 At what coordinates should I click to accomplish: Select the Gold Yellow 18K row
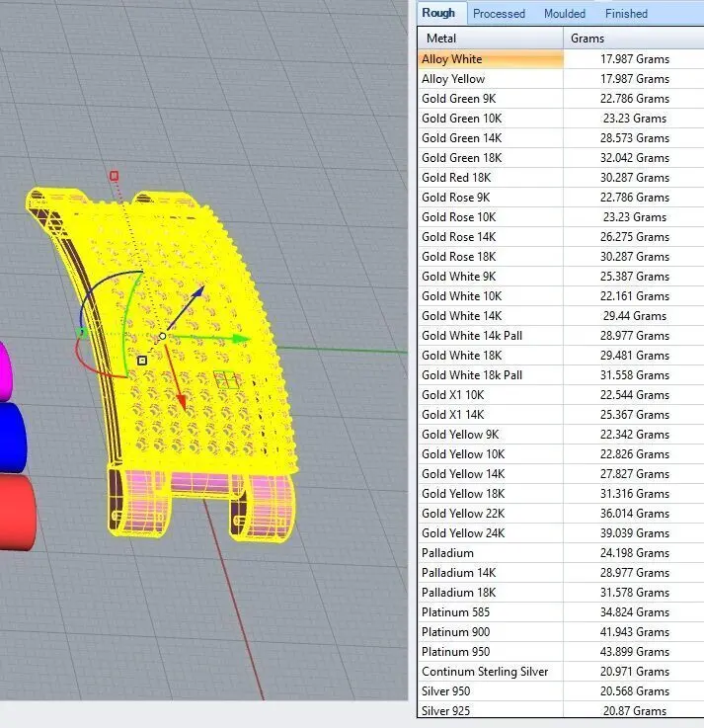click(561, 493)
